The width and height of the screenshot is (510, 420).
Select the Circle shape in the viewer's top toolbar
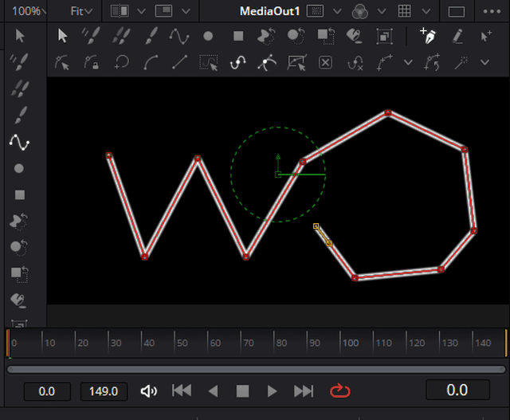coord(208,36)
